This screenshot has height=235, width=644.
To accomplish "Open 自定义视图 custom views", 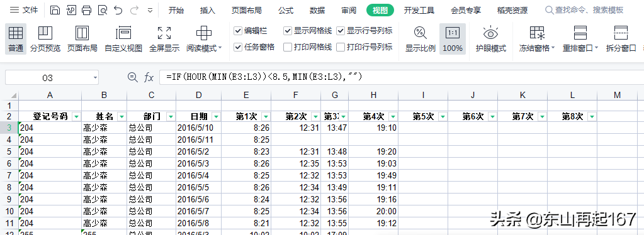I will [123, 38].
